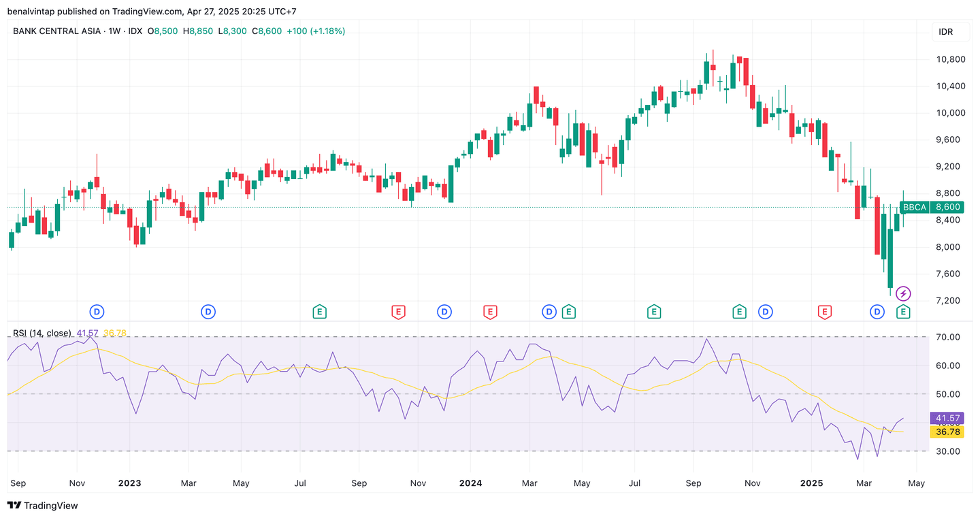The width and height of the screenshot is (980, 518).
Task: Click the dividend D marker near December 2023
Action: (x=444, y=312)
